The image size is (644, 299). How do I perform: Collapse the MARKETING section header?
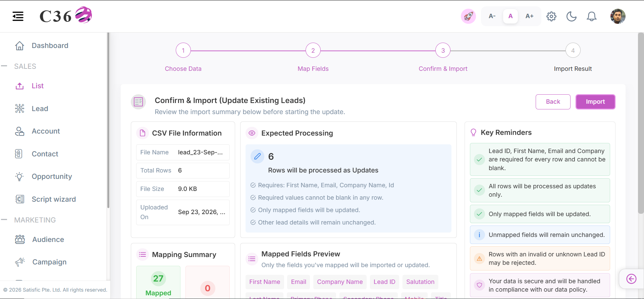(35, 220)
